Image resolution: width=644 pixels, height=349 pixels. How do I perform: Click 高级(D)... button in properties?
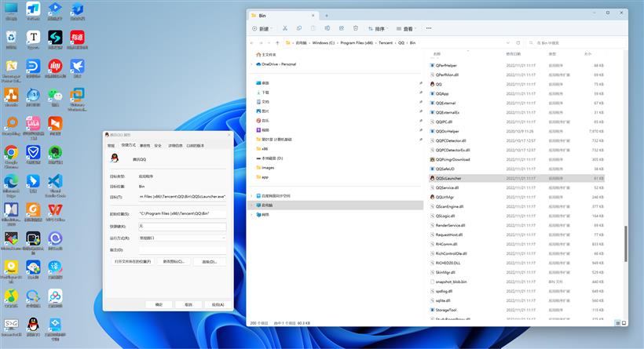[x=210, y=261]
